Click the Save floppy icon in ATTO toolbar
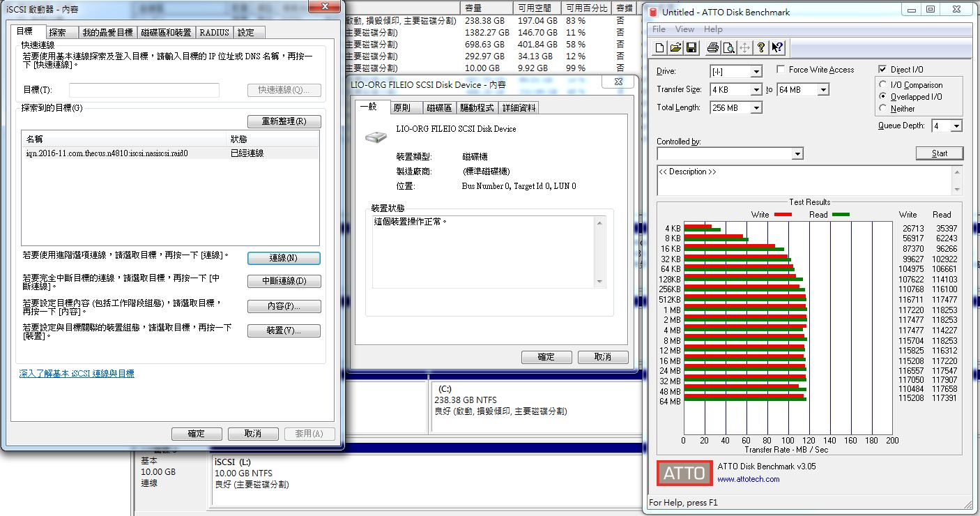 (691, 47)
